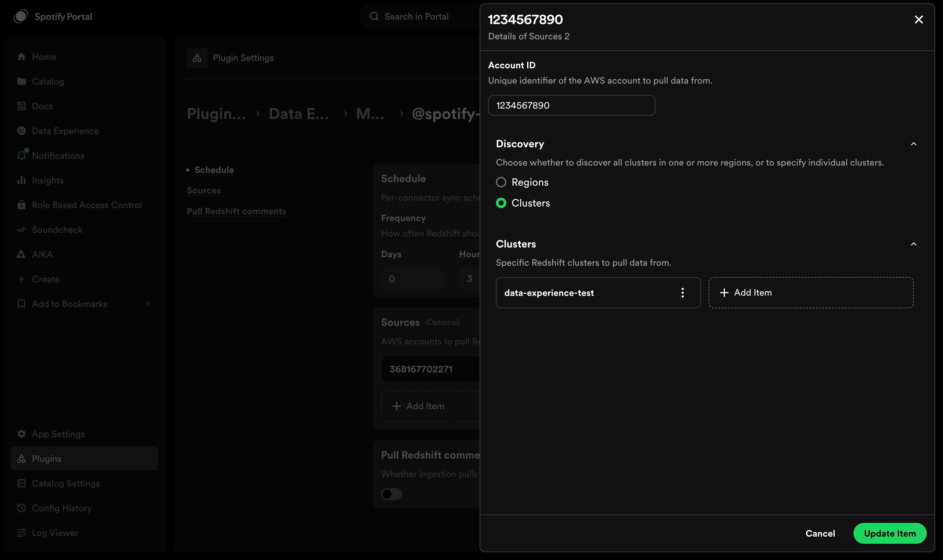Jump to Pull Redshift comments link
The image size is (943, 560).
pos(236,211)
